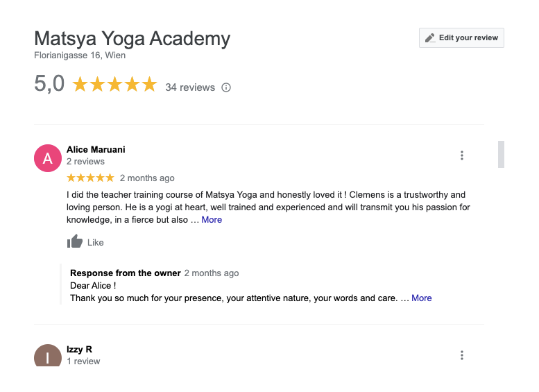Open Alice Maruani's profile name
539x392 pixels.
point(96,150)
